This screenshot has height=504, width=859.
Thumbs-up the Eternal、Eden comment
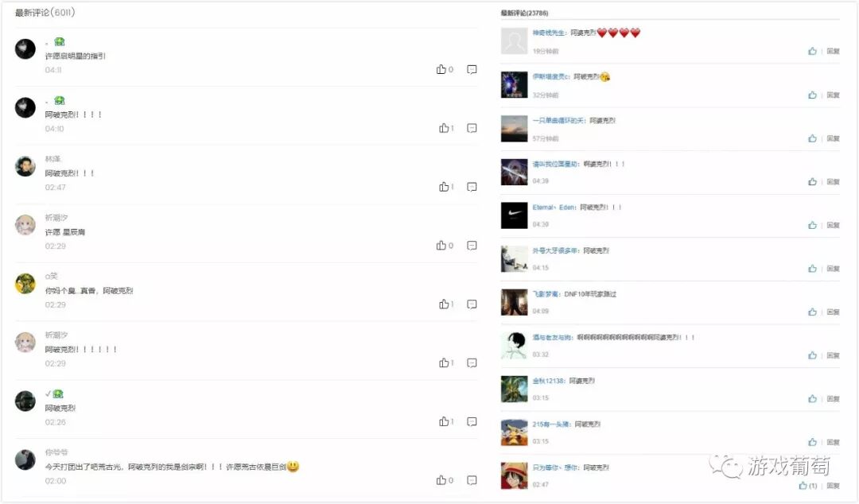(812, 225)
